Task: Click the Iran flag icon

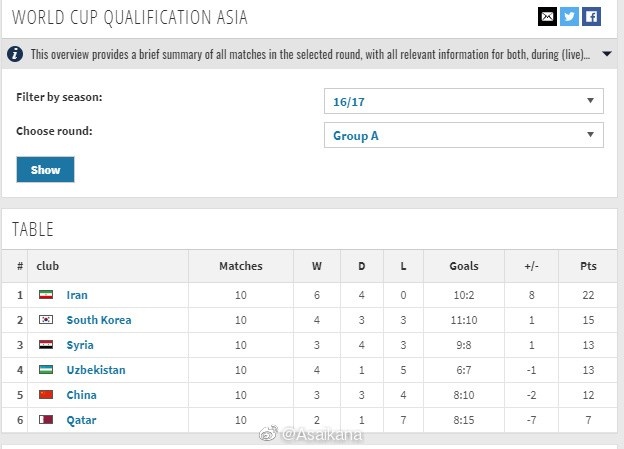Action: click(x=46, y=295)
